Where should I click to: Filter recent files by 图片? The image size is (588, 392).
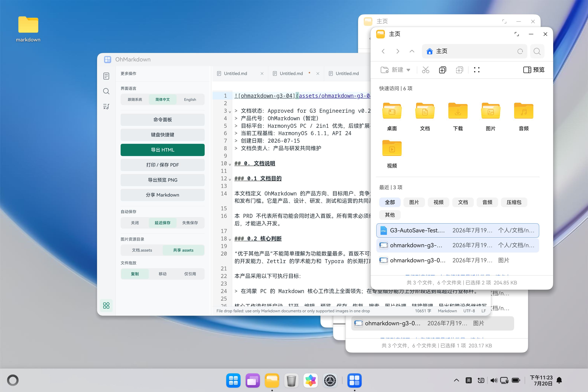pos(414,202)
